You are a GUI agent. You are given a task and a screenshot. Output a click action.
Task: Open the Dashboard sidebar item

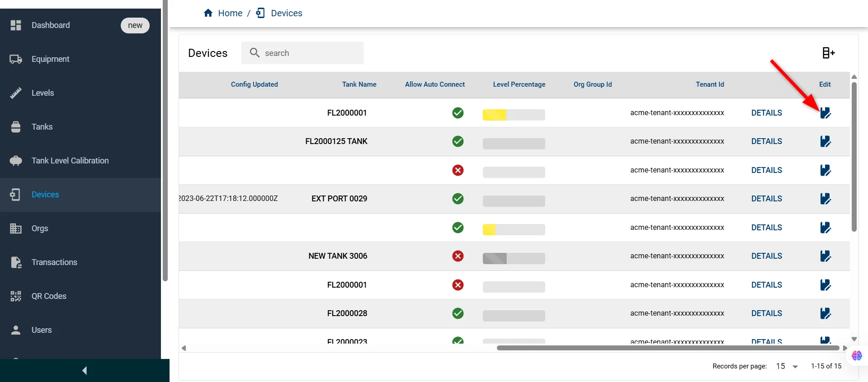click(80, 25)
